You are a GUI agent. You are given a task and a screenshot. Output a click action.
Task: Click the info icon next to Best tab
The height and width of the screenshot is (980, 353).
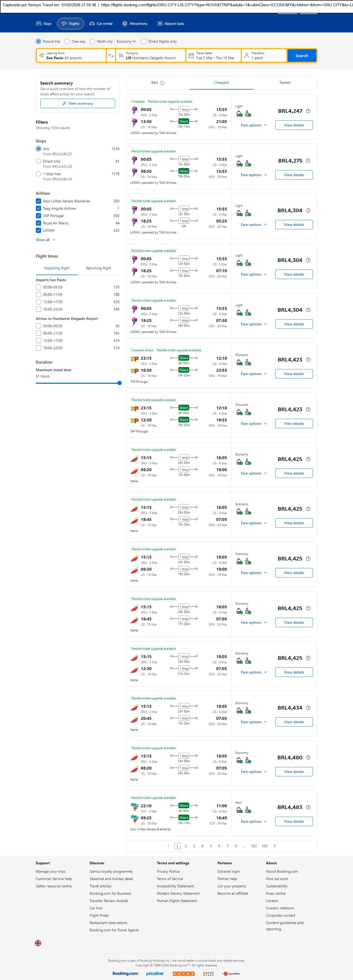[163, 83]
